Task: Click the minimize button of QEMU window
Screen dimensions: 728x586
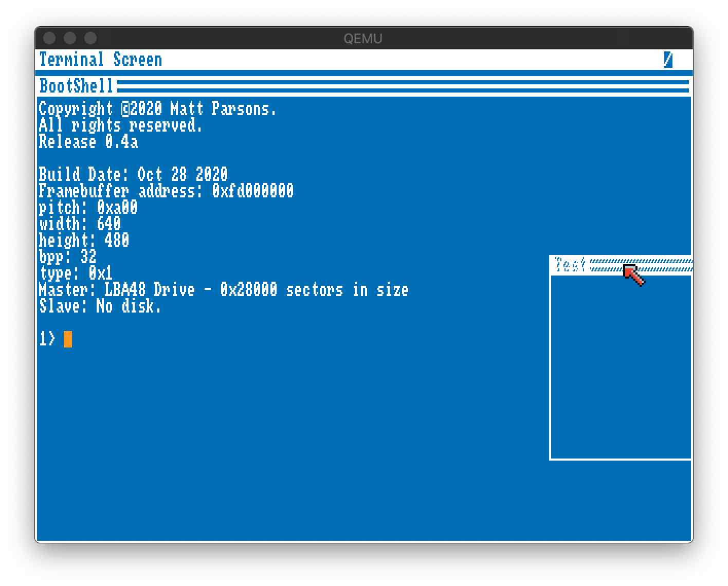Action: 70,38
